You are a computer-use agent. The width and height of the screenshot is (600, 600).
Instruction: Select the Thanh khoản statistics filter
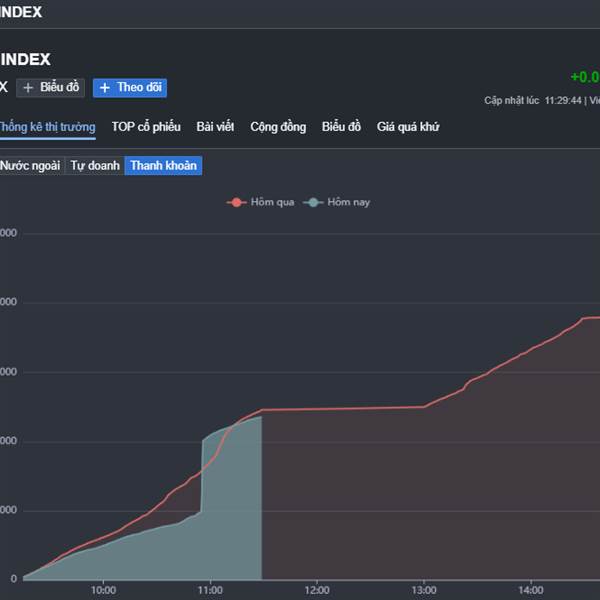pyautogui.click(x=163, y=166)
